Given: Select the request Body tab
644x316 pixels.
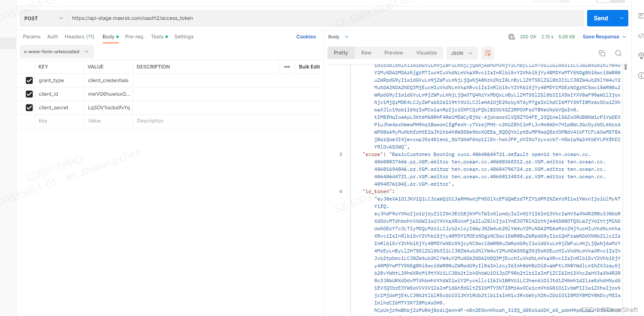Looking at the screenshot, I should (x=110, y=37).
